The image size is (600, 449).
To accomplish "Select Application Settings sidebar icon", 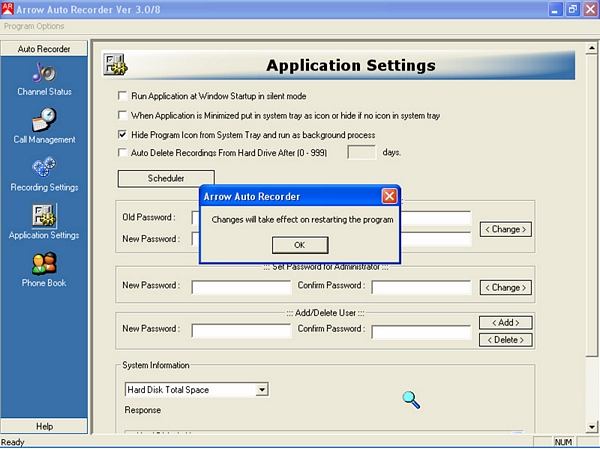I will 44,215.
